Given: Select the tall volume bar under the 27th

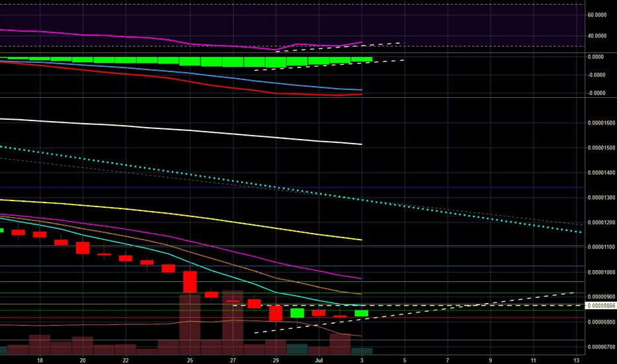Looking at the screenshot, I should [233, 322].
